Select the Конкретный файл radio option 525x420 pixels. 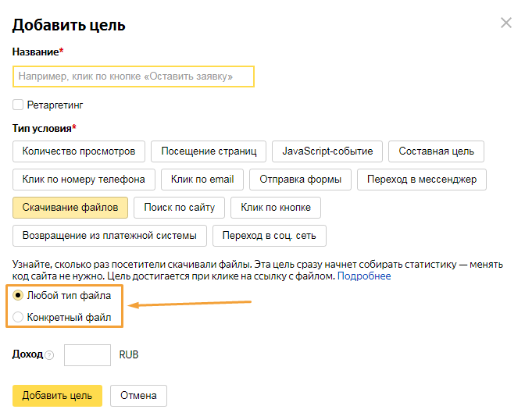tap(18, 318)
